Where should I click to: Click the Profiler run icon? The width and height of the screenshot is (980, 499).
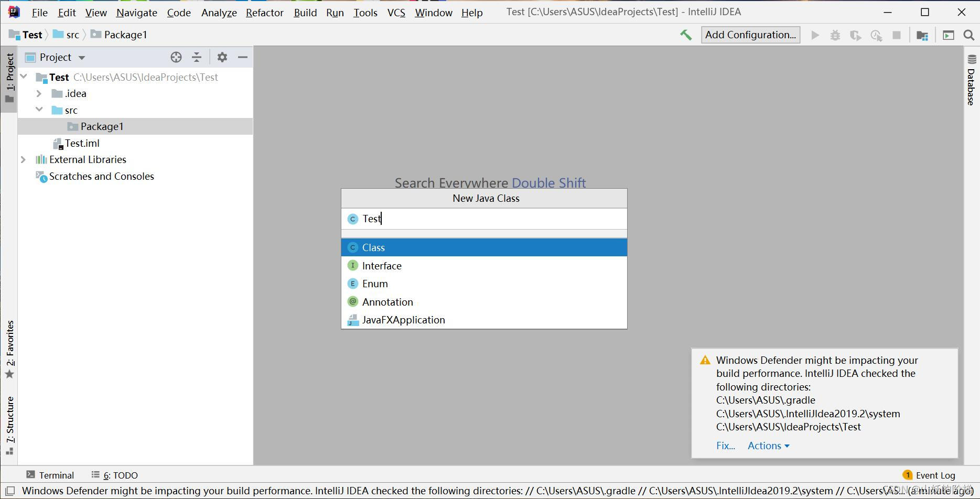[x=876, y=35]
